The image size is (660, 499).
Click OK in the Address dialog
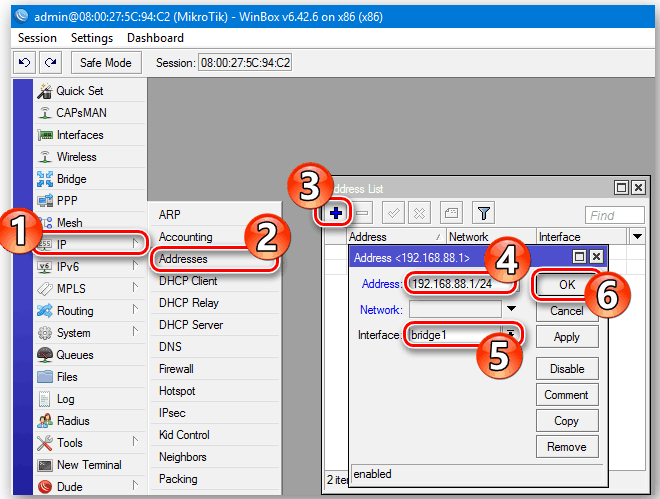(567, 285)
